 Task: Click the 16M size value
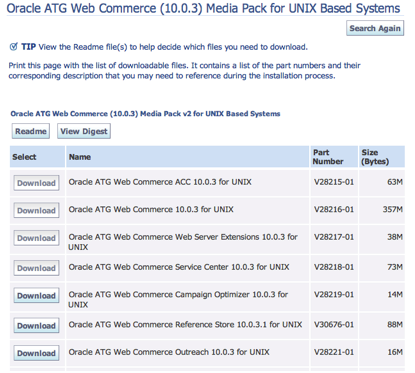pos(395,352)
